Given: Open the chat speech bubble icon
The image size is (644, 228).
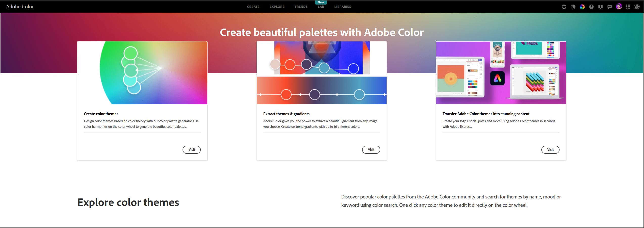Looking at the screenshot, I should click(x=610, y=7).
